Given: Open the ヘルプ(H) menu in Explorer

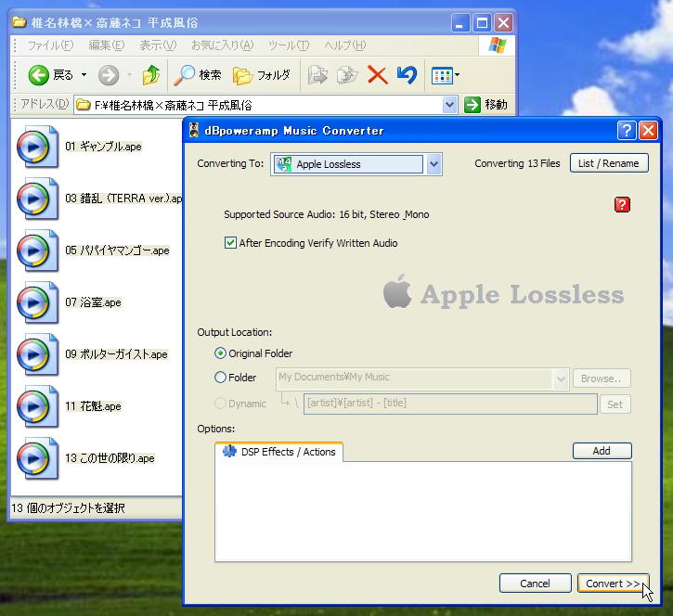Looking at the screenshot, I should [344, 45].
